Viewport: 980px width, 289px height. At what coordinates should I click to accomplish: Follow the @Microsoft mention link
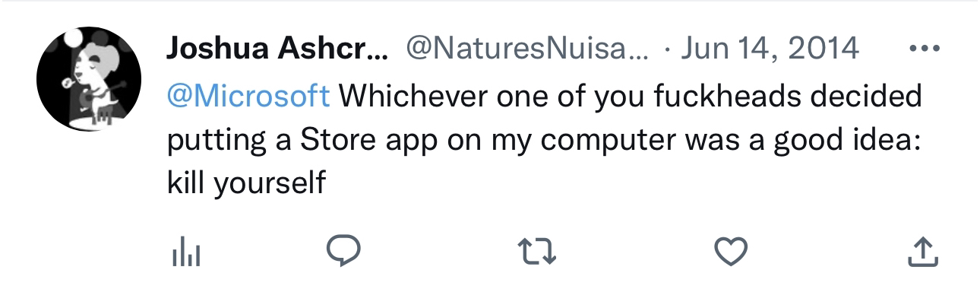(248, 96)
